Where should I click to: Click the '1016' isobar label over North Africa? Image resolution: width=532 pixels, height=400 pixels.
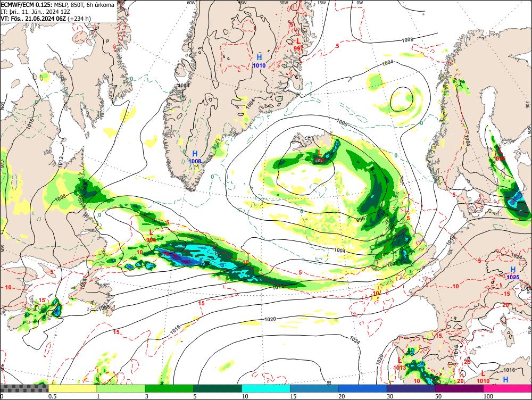pos(509,370)
